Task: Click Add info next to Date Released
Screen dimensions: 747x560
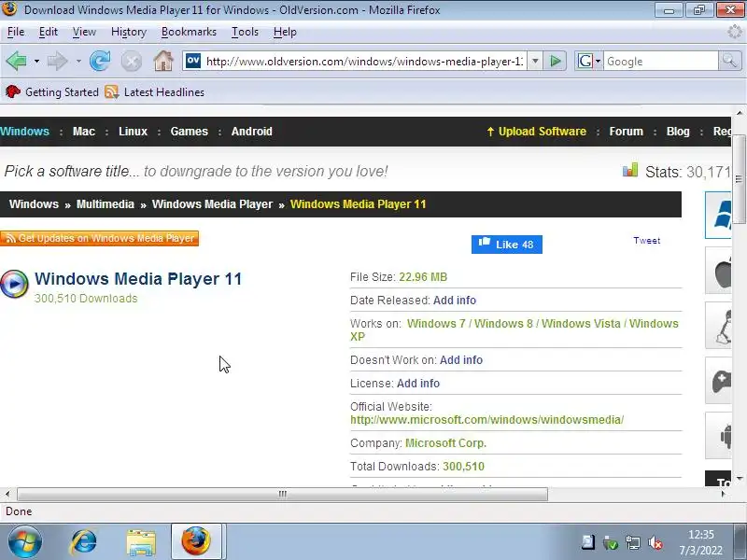Action: 455,301
